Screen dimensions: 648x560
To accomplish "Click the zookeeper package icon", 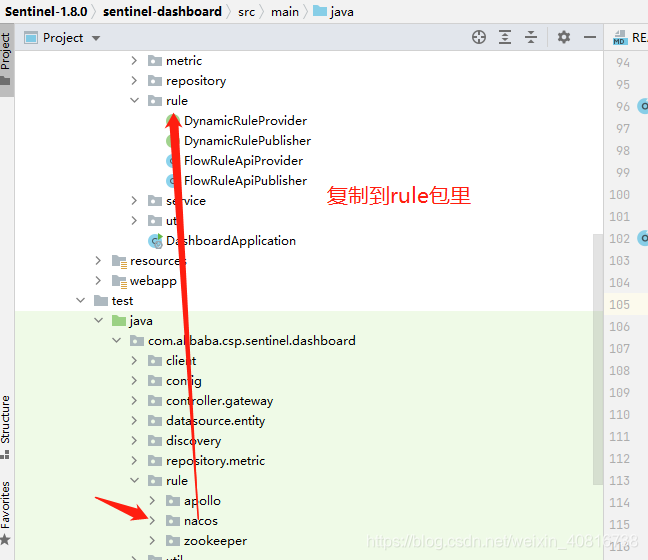I will click(x=173, y=541).
